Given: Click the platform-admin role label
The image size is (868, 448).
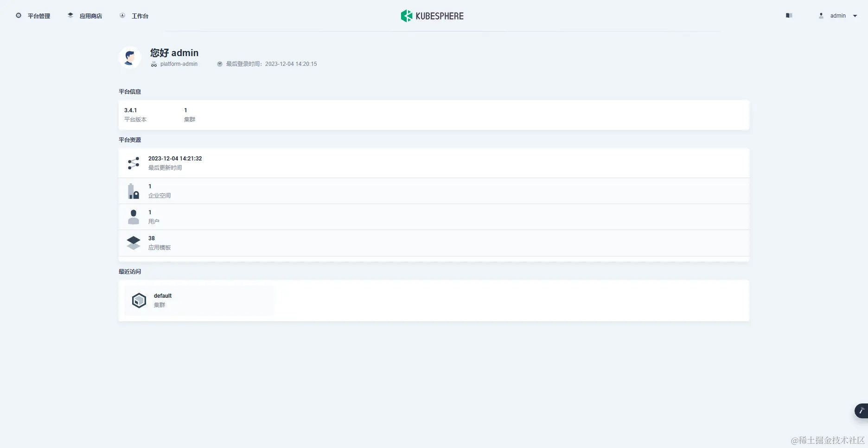Looking at the screenshot, I should pyautogui.click(x=179, y=64).
